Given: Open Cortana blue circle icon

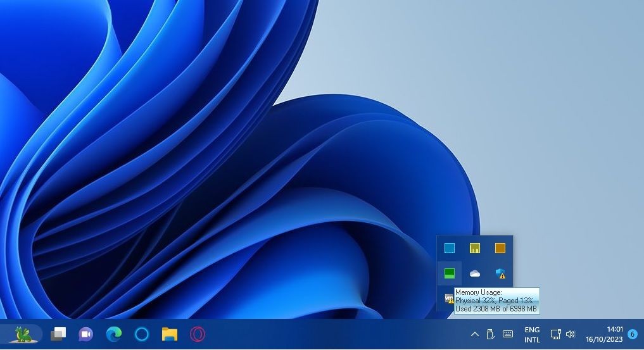Looking at the screenshot, I should (142, 334).
